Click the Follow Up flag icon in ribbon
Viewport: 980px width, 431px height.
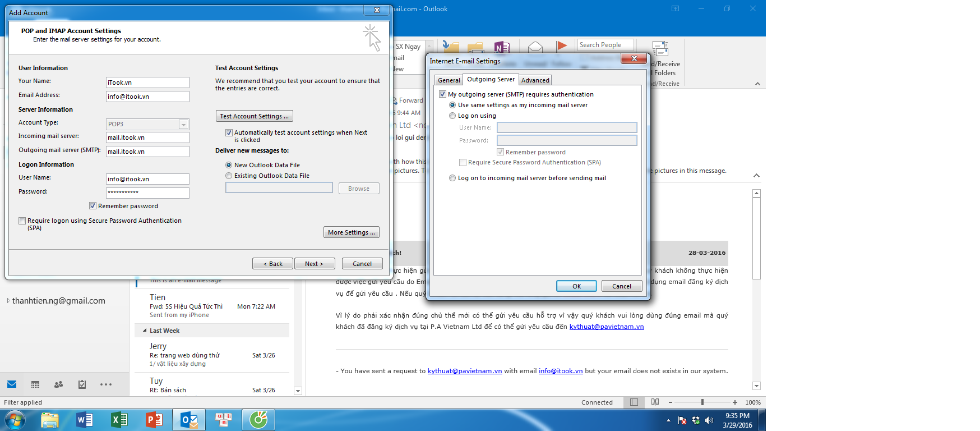[561, 46]
